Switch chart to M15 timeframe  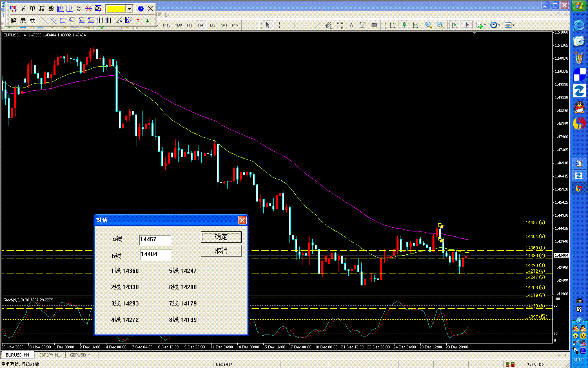167,25
